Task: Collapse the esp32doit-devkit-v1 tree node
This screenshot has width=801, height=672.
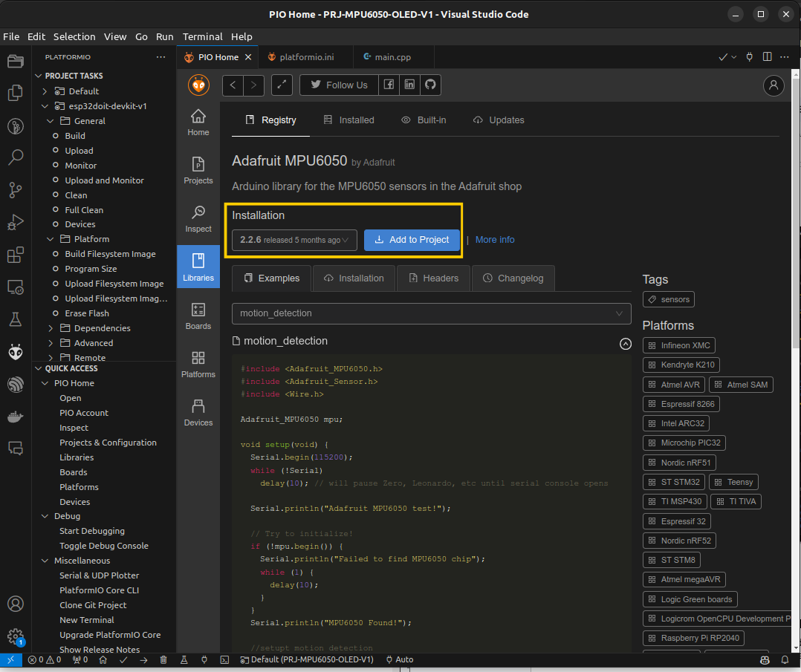Action: coord(45,106)
